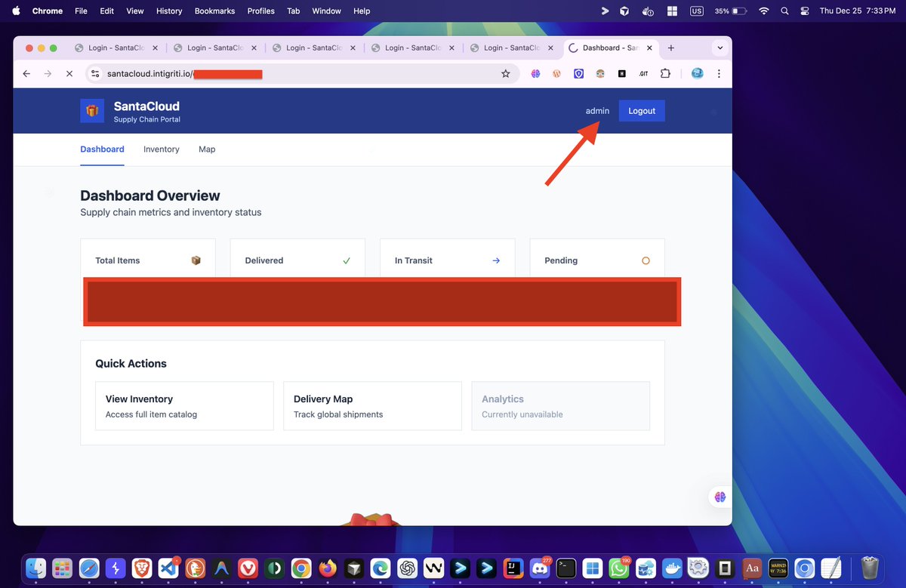Click the date and time in menu bar
The image size is (906, 588).
point(858,11)
